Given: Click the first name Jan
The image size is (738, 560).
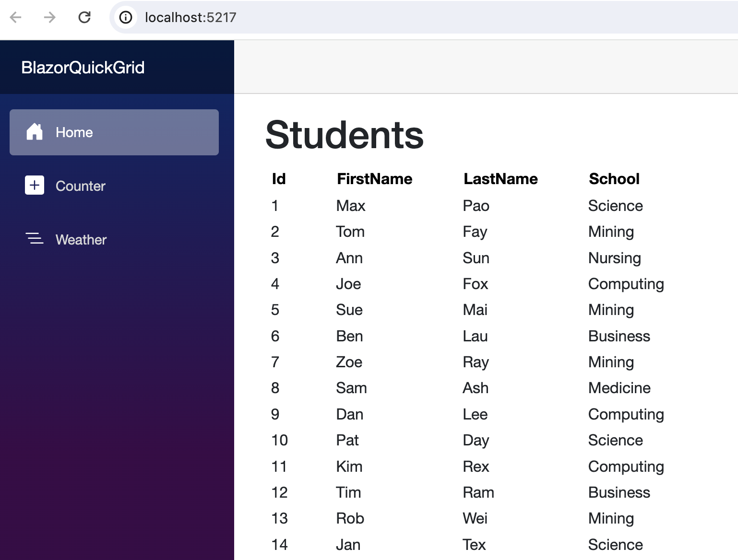Looking at the screenshot, I should (x=348, y=545).
